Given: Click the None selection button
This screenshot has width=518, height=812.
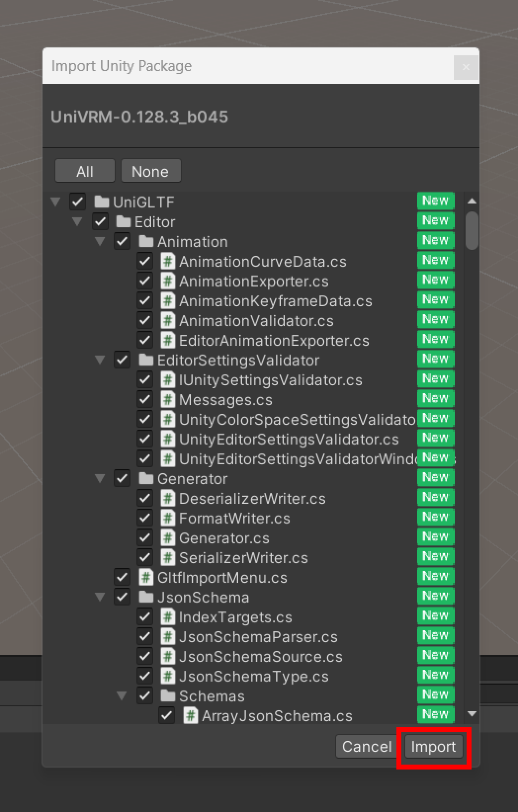Looking at the screenshot, I should (x=150, y=171).
